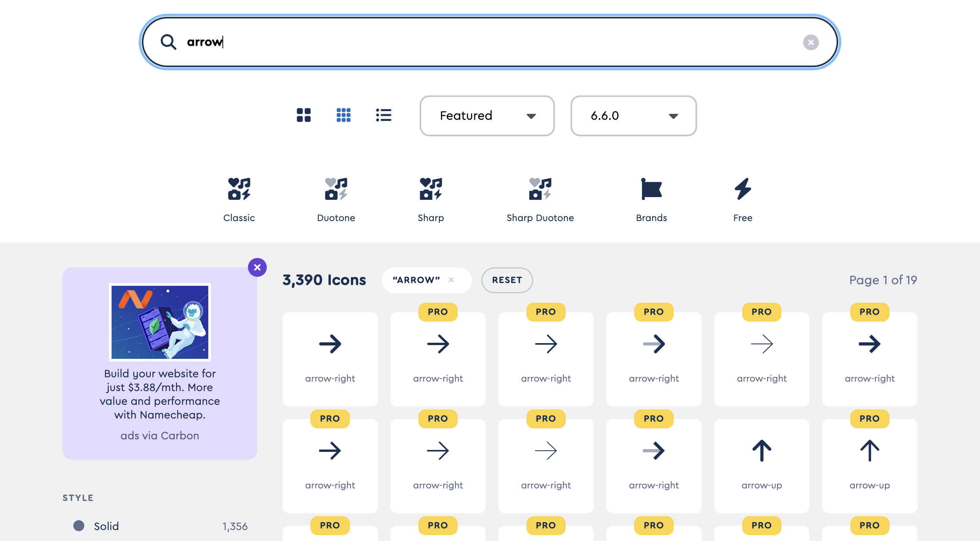
Task: Open the ads via Carbon link
Action: [x=160, y=436]
